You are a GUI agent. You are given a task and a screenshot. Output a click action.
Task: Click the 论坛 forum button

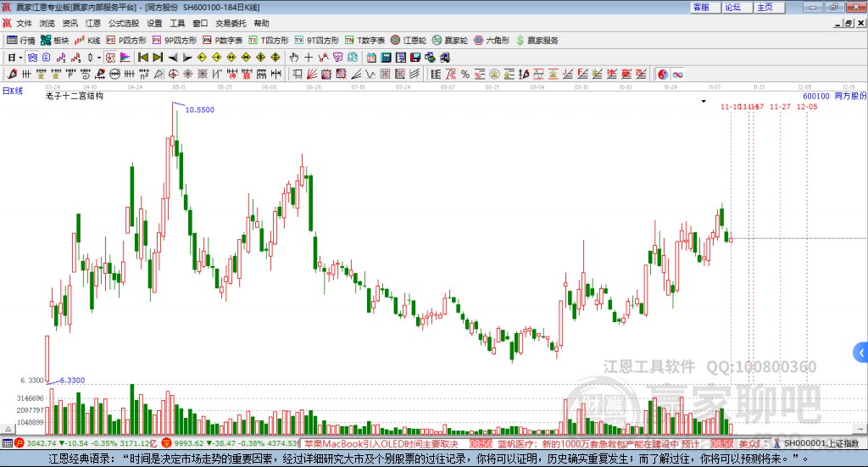pyautogui.click(x=737, y=7)
